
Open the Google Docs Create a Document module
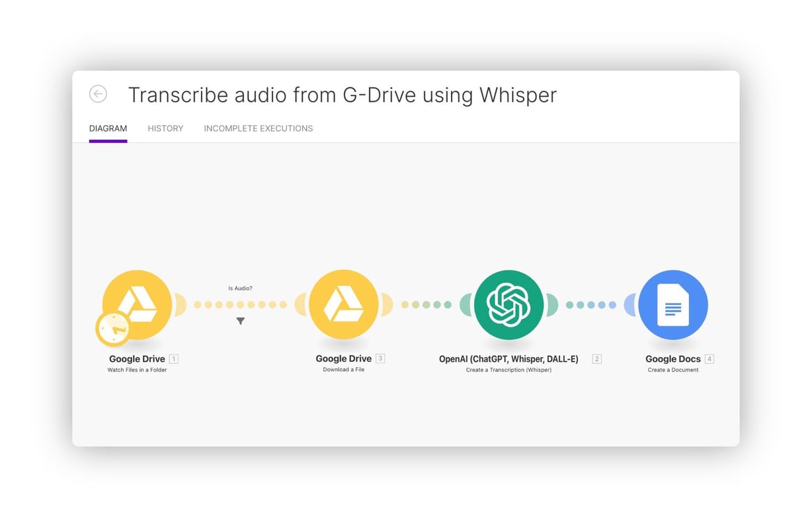pyautogui.click(x=673, y=305)
